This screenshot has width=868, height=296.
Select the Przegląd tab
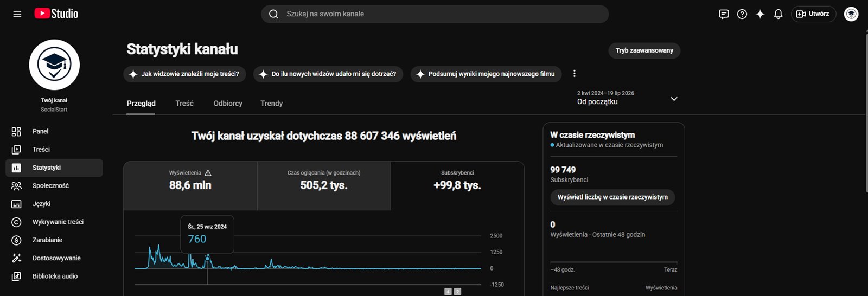click(x=141, y=104)
